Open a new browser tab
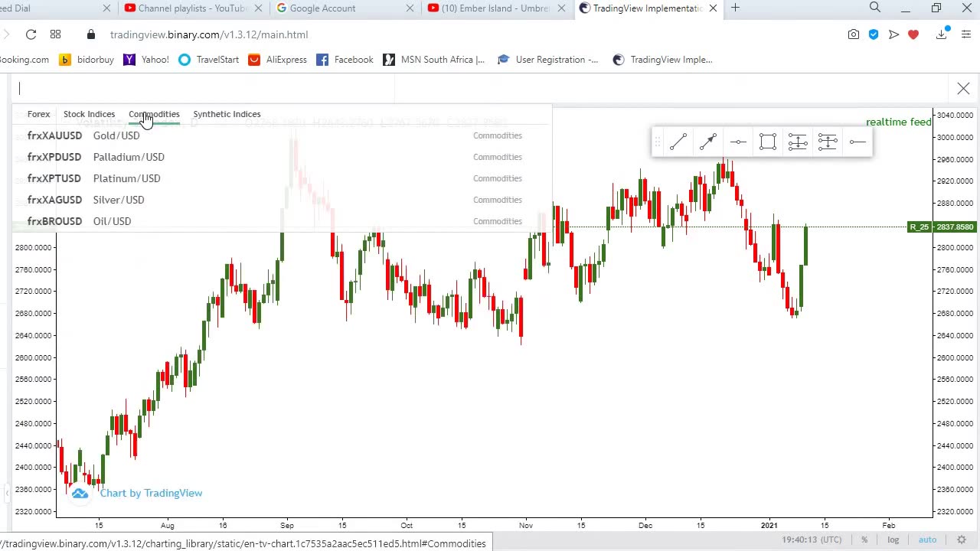 [x=735, y=8]
